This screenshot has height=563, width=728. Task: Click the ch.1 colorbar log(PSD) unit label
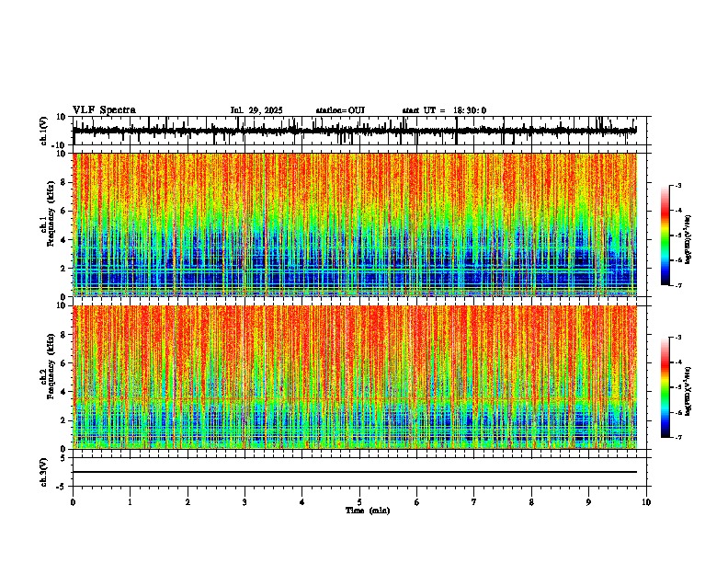[x=688, y=239]
